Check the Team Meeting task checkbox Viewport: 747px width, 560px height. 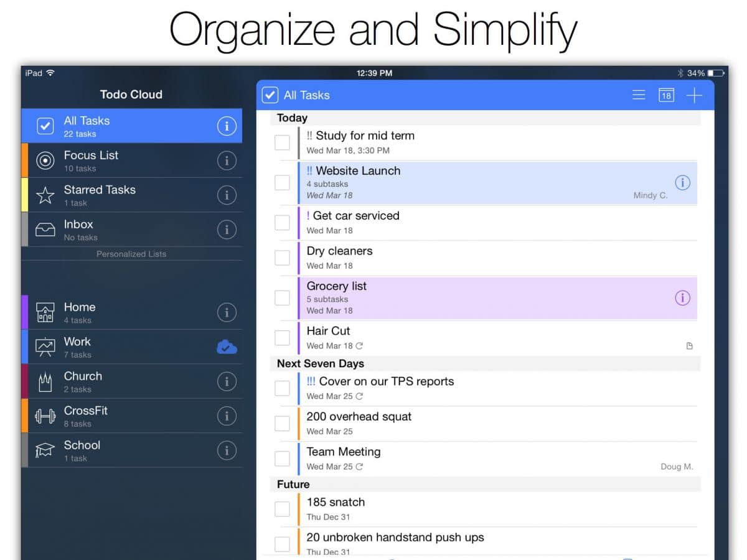[283, 459]
